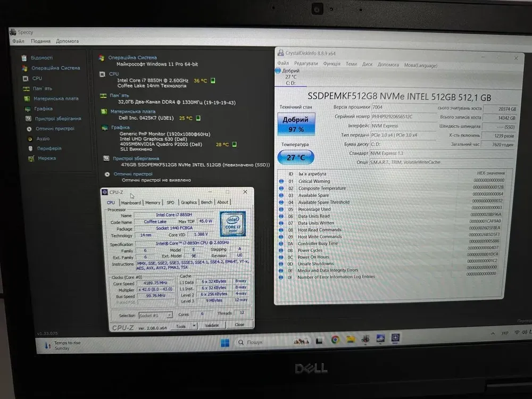Screen dimensions: 532x399
Task: Click the Мережа network icon in sidebar
Action: [x=30, y=159]
